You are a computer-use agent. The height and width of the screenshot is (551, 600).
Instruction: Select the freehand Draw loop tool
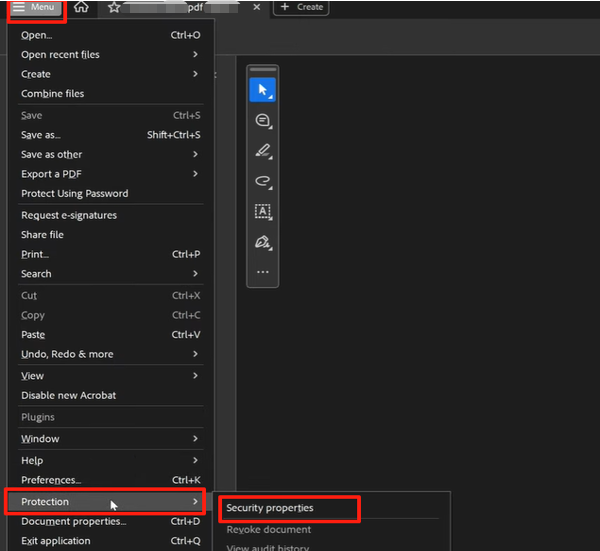click(262, 181)
